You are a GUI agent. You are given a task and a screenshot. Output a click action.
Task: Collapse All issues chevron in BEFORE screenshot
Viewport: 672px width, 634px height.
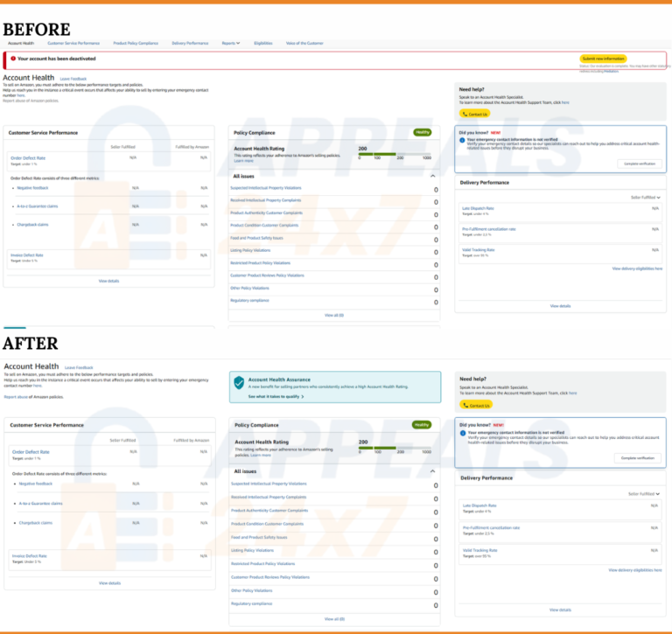[433, 176]
